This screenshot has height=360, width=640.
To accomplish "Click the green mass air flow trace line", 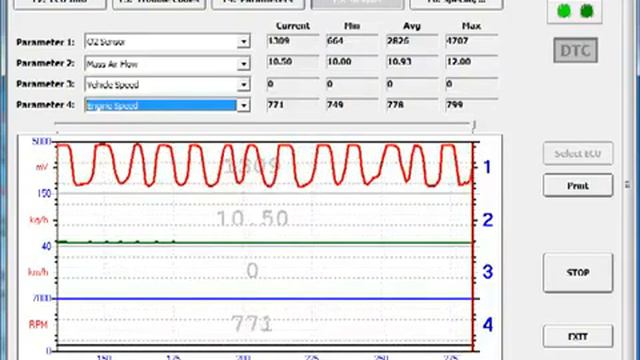I will tap(264, 243).
